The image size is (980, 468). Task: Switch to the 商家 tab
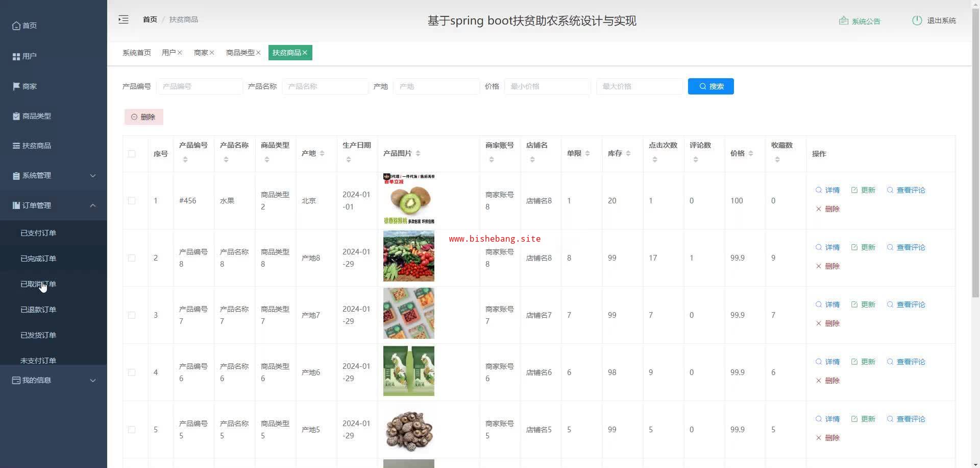201,53
